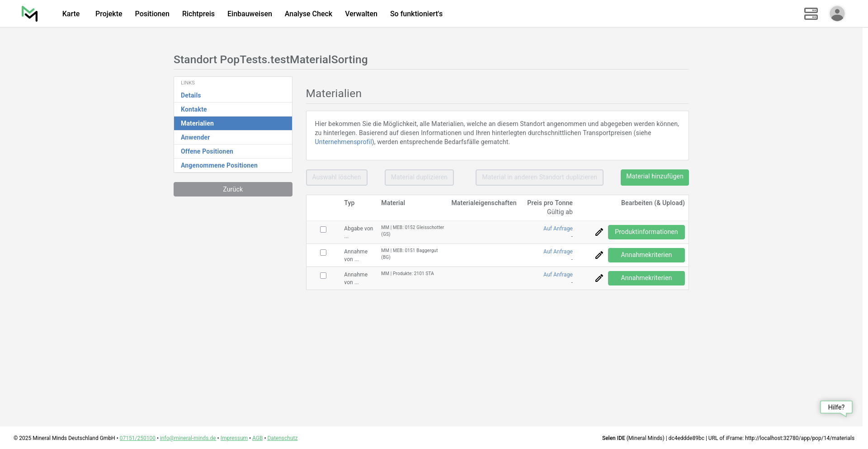868x449 pixels.
Task: Switch to the Kontakte sidebar tab
Action: [194, 109]
